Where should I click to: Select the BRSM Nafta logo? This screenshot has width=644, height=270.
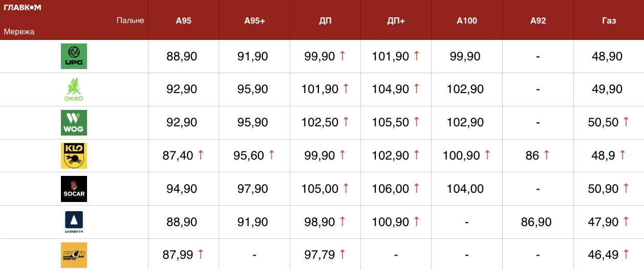[x=74, y=254]
